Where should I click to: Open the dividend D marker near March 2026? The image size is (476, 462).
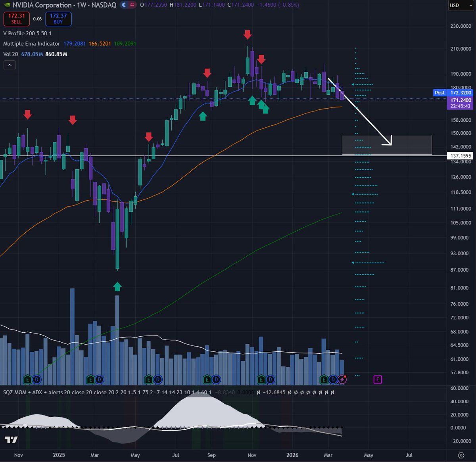tap(333, 380)
